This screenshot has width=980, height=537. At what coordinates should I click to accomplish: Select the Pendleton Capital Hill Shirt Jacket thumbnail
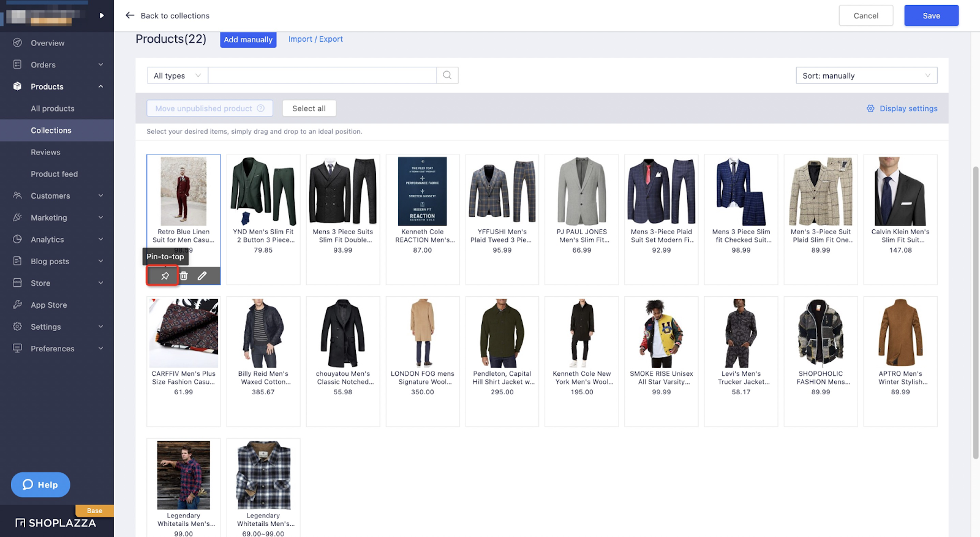pyautogui.click(x=502, y=333)
